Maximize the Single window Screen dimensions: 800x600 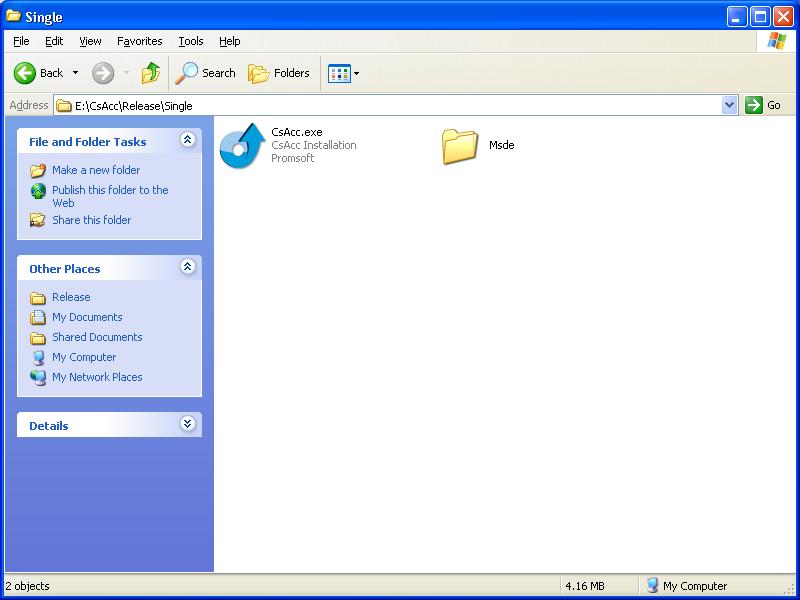760,17
